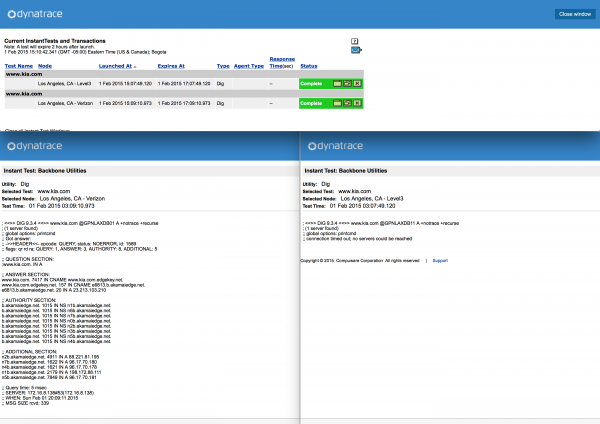
Task: Sort table by Type column
Action: pyautogui.click(x=223, y=66)
